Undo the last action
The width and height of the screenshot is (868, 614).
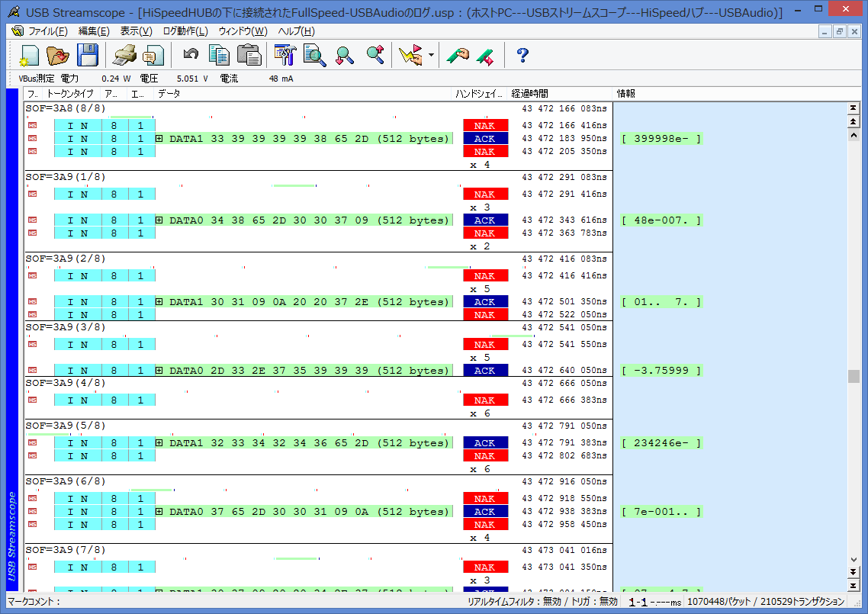(x=191, y=54)
